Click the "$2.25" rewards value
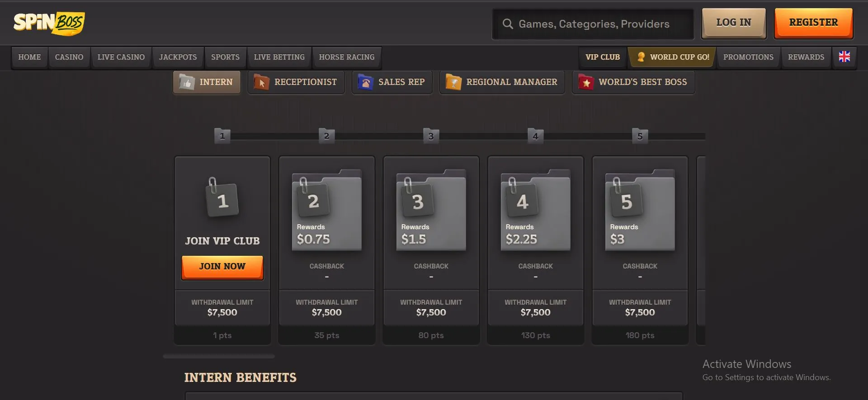The width and height of the screenshot is (868, 400). tap(521, 240)
